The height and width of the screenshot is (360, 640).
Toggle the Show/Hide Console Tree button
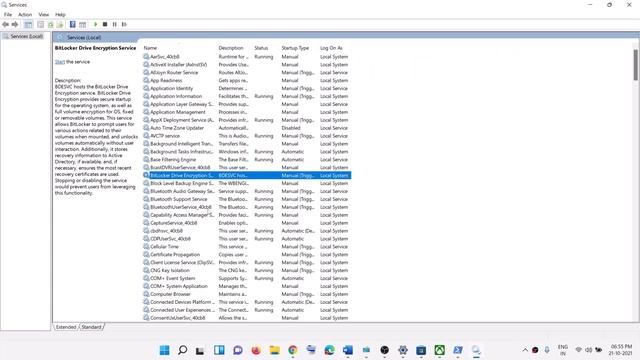click(x=28, y=24)
